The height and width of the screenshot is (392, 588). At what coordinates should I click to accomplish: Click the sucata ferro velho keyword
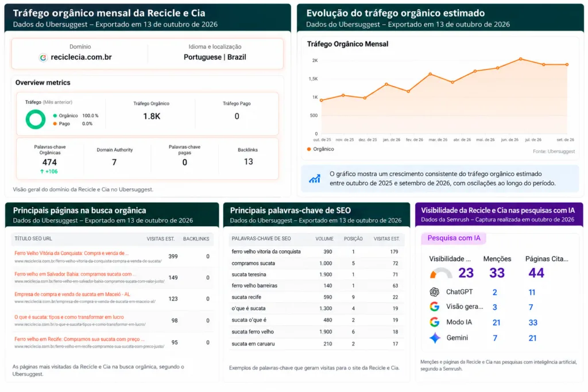point(253,332)
